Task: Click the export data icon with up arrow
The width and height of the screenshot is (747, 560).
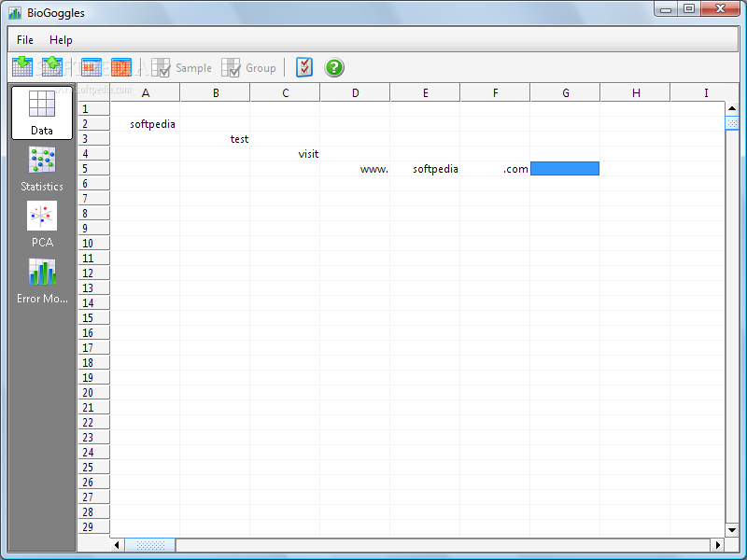Action: [52, 66]
